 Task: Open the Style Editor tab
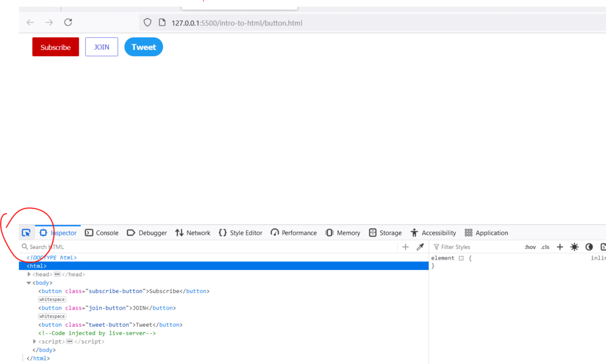(241, 233)
